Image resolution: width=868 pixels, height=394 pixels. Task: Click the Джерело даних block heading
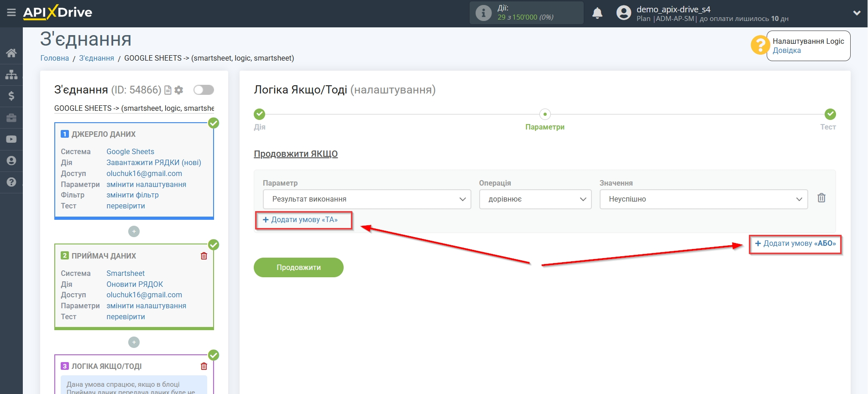pos(104,134)
